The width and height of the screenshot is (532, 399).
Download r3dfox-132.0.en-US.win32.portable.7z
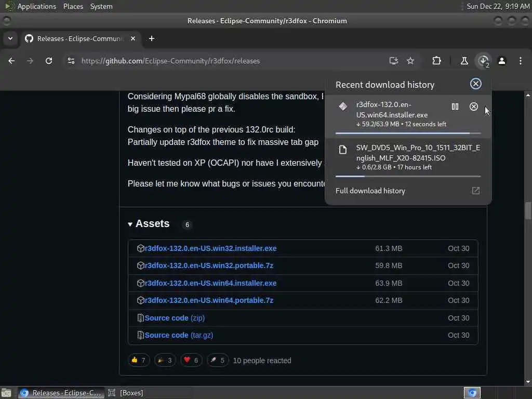209,265
